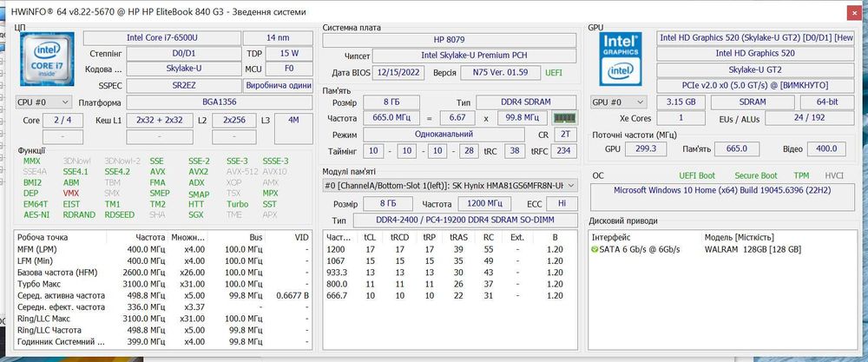Click the AVX2 feature label
Screen dimensions: 868x362
198,172
